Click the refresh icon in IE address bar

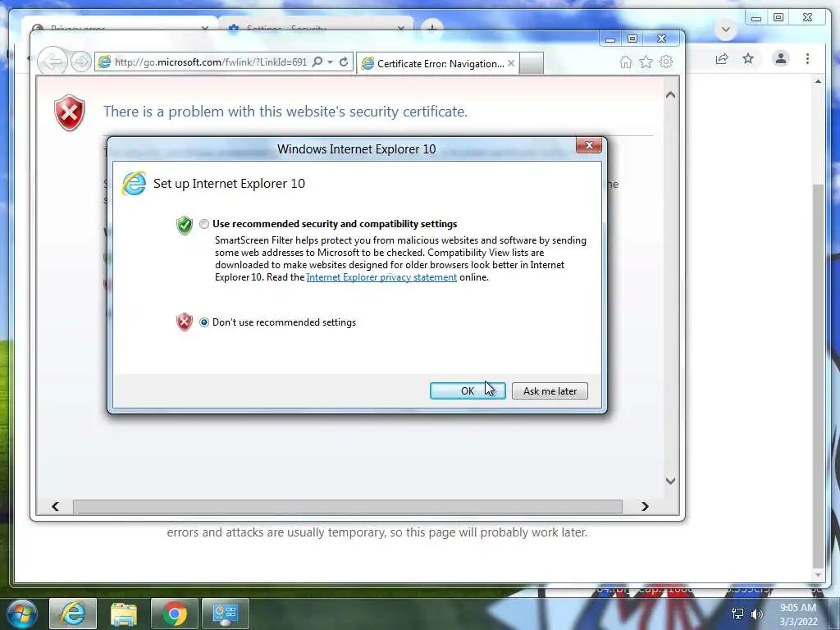pos(344,62)
